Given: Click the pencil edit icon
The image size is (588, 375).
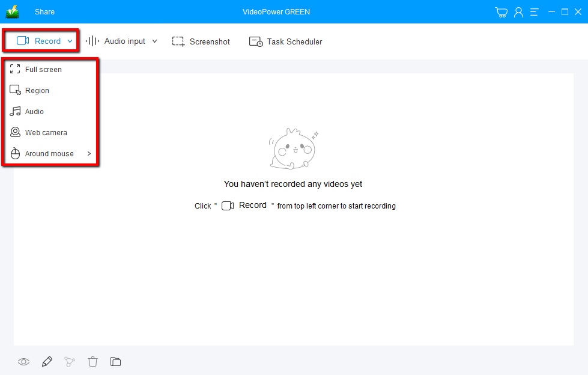Looking at the screenshot, I should (47, 361).
